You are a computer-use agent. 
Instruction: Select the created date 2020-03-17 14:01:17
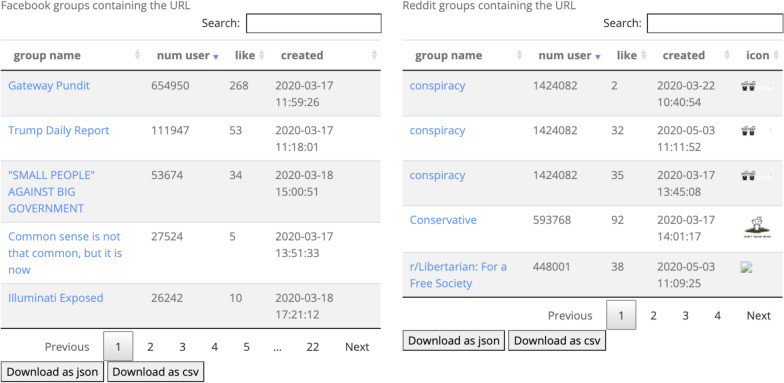pyautogui.click(x=686, y=228)
